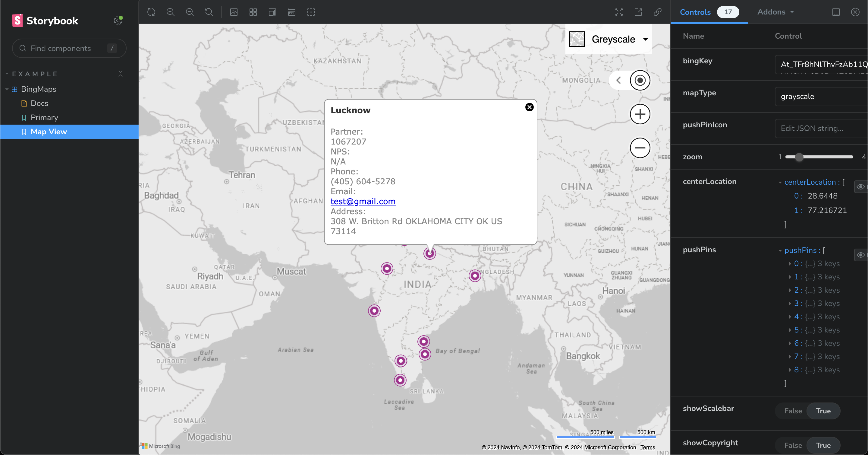Open canvas in new tab icon
868x455 pixels.
pos(638,12)
